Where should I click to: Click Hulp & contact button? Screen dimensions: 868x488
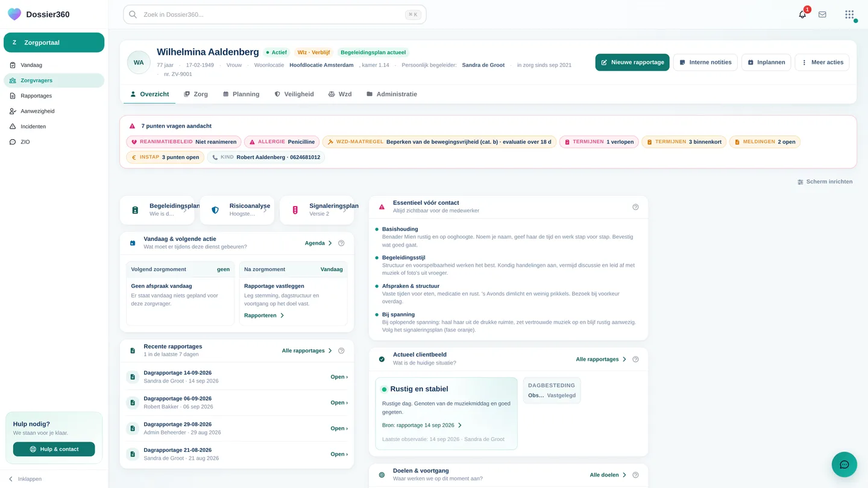coord(54,449)
